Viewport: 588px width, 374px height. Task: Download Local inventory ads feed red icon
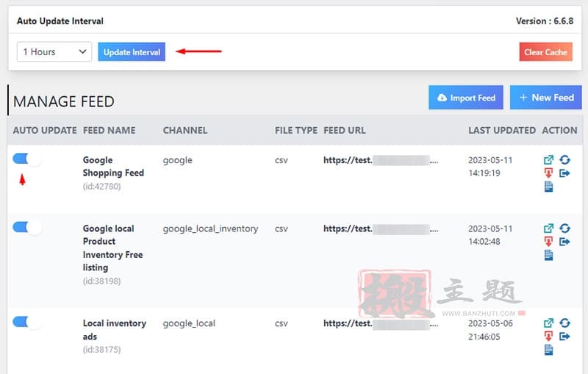[x=548, y=336]
